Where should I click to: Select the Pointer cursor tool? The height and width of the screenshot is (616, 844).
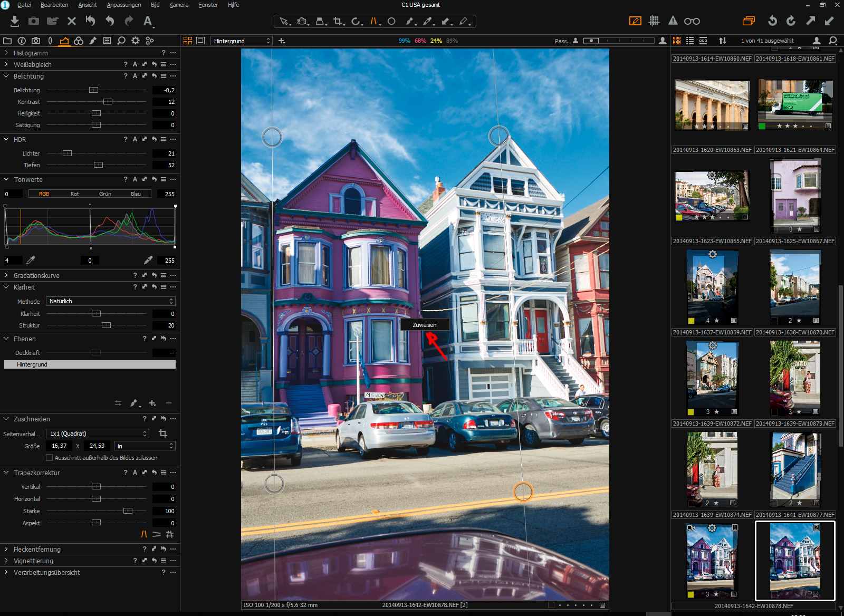click(284, 22)
